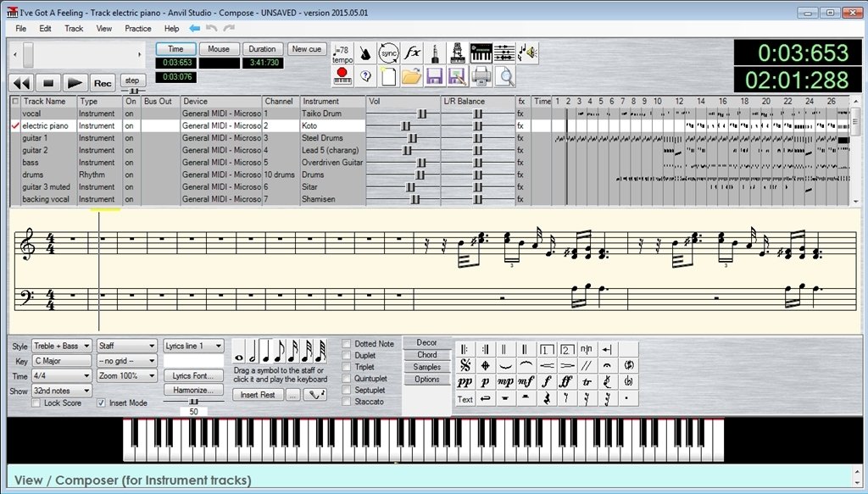Image resolution: width=868 pixels, height=494 pixels.
Task: Open the synthesizer rack icon
Action: point(458,53)
